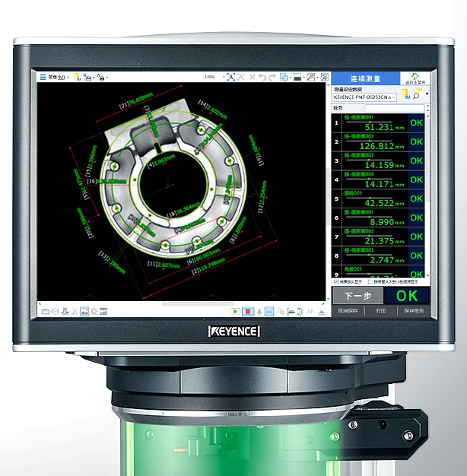Toggle the 结果放大显示 checkbox

click(x=336, y=282)
